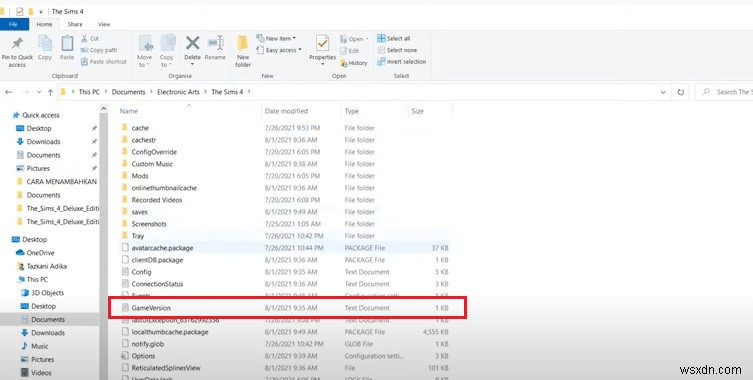Go up one folder level
The width and height of the screenshot is (753, 380).
pyautogui.click(x=50, y=92)
